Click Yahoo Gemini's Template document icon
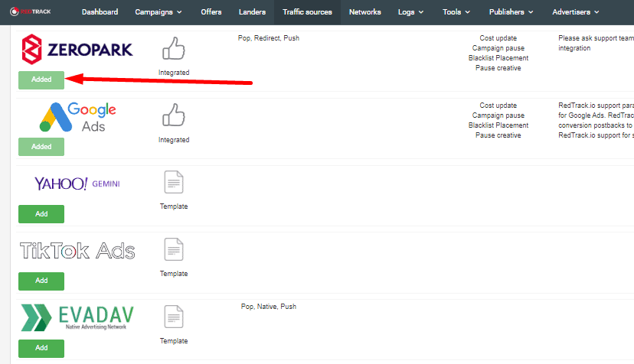 tap(174, 184)
